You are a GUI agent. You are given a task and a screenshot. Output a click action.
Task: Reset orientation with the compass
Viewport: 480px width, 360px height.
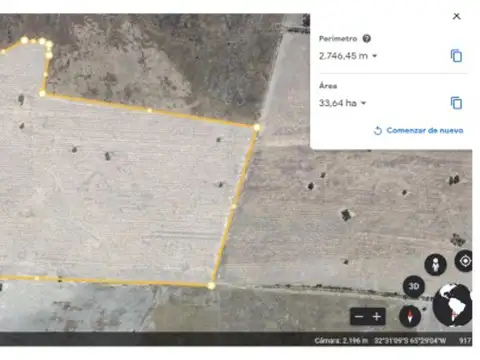[410, 316]
